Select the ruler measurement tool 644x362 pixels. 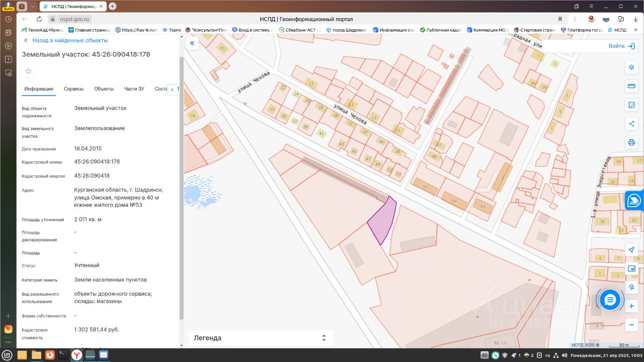click(631, 86)
